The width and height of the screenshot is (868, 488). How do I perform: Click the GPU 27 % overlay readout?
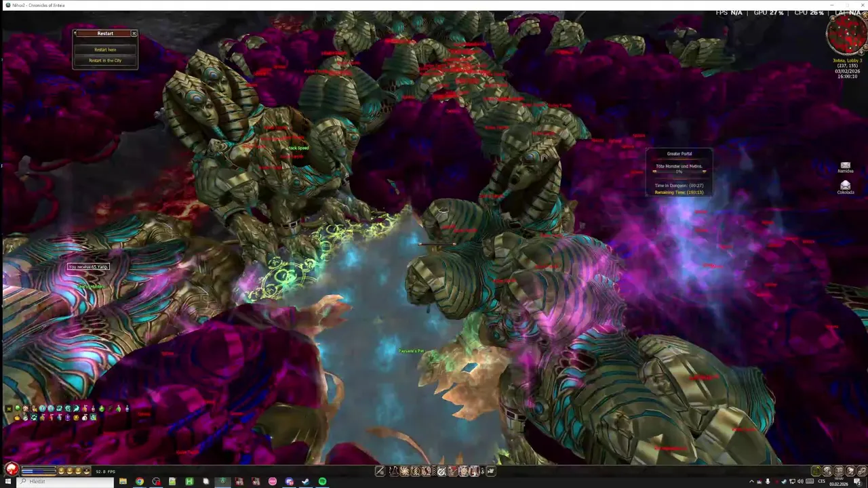[x=768, y=13]
